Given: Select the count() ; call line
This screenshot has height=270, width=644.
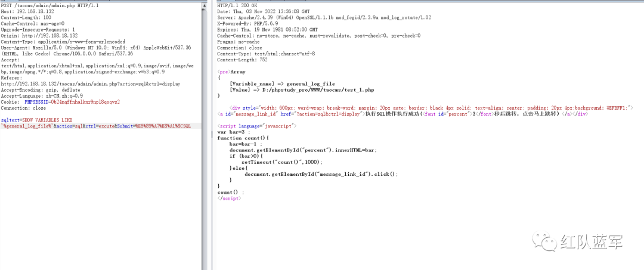Looking at the screenshot, I should pyautogui.click(x=230, y=192).
